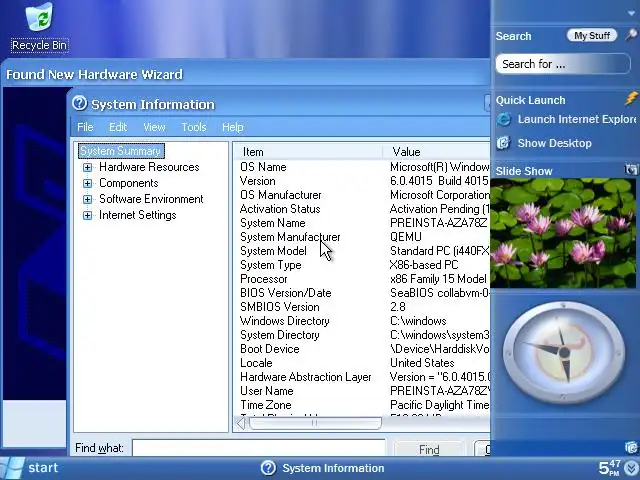The height and width of the screenshot is (480, 640).
Task: Click the Find button
Action: click(x=429, y=449)
